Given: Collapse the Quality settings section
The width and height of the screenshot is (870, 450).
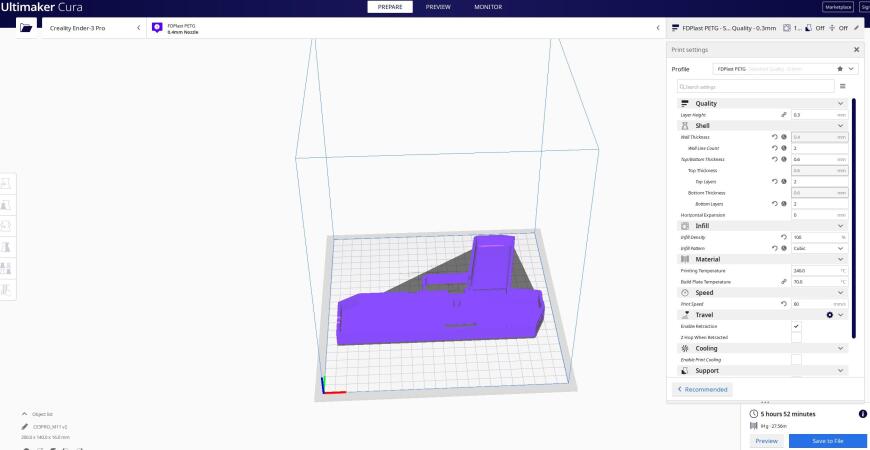Looking at the screenshot, I should point(763,103).
